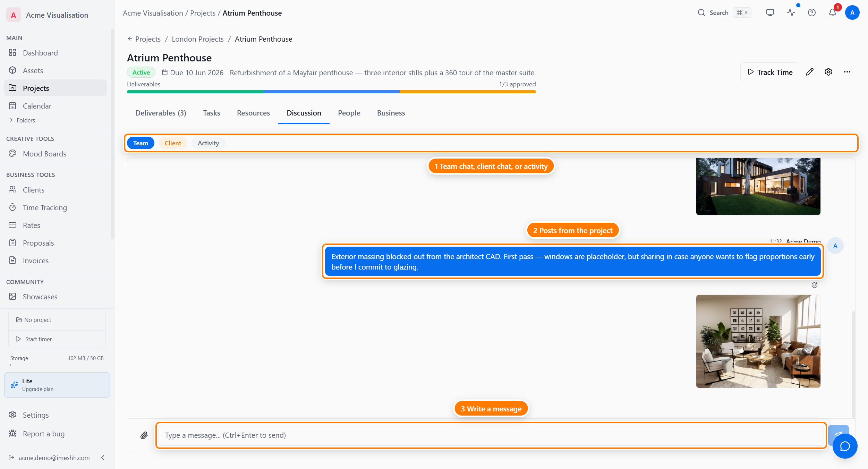Select the Discussion tab
Image resolution: width=868 pixels, height=469 pixels.
[304, 113]
